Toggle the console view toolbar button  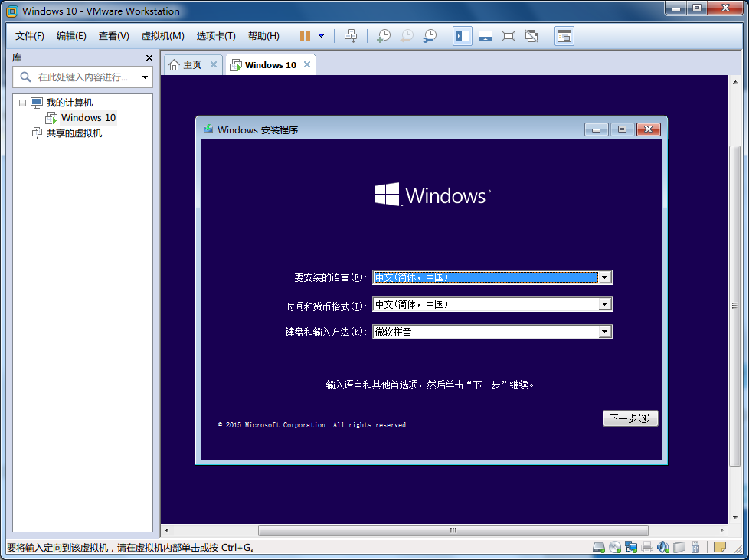click(564, 36)
